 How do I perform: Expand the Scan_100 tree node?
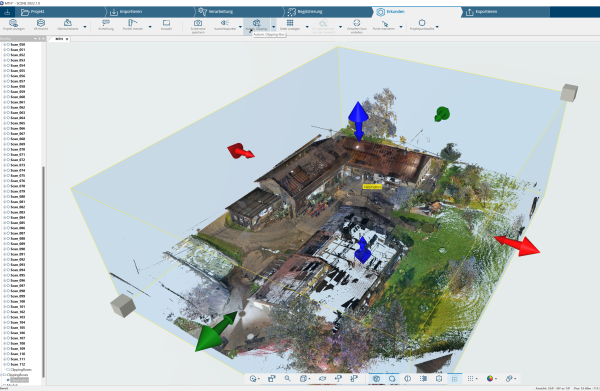click(x=5, y=301)
